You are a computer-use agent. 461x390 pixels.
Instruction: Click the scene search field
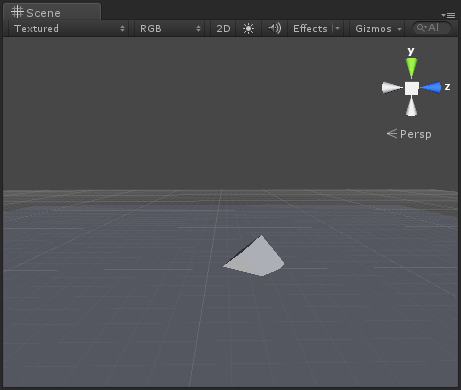[432, 28]
